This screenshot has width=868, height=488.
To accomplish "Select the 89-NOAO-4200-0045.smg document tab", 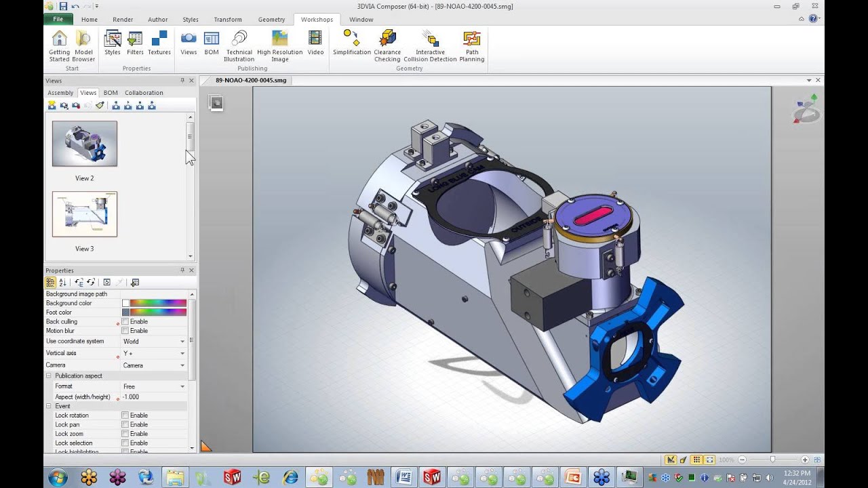I will point(251,80).
